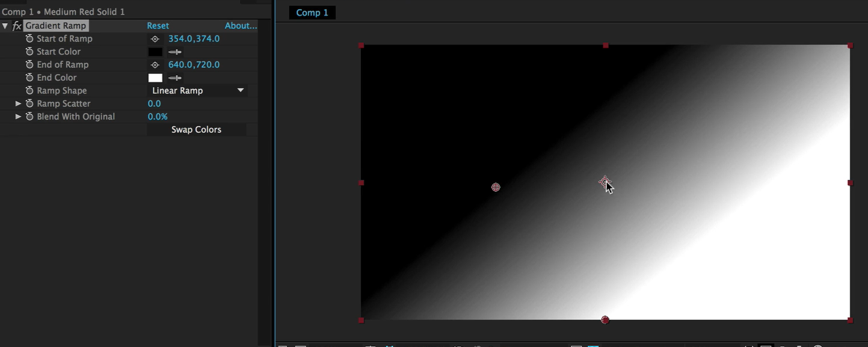Image resolution: width=868 pixels, height=347 pixels.
Task: Toggle Ramp Shape stopwatch
Action: tap(29, 90)
